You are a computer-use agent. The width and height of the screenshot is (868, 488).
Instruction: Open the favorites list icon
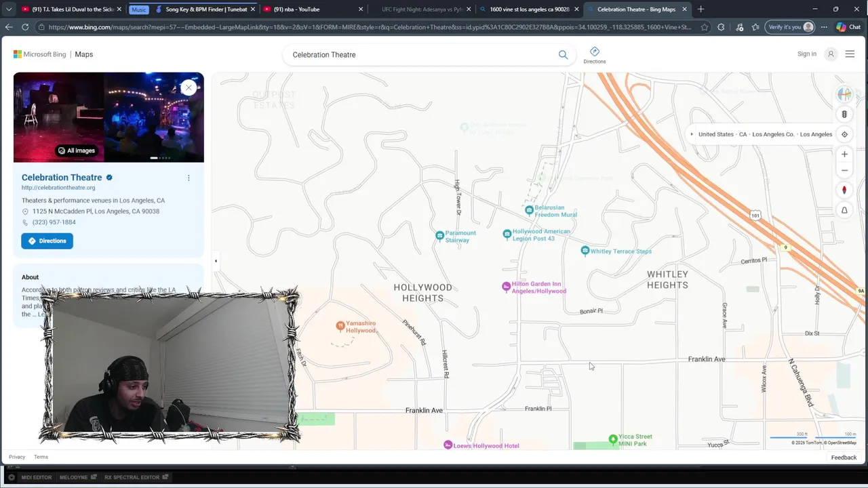pos(755,27)
